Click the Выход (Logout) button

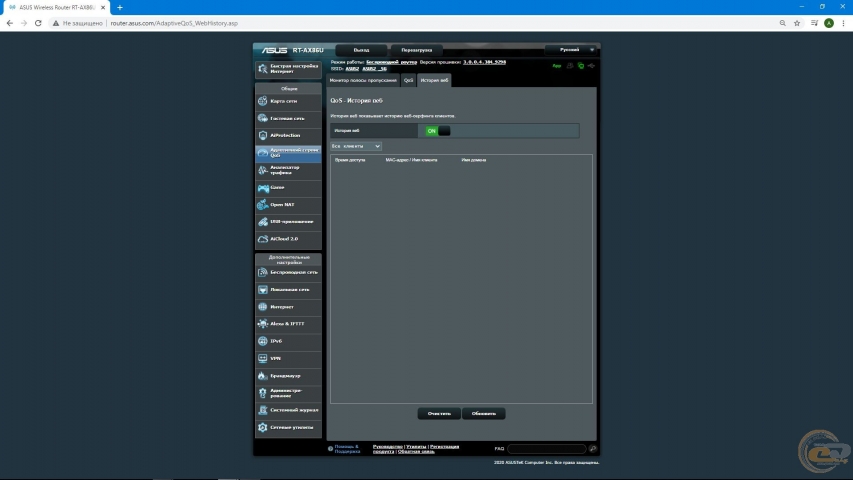(361, 50)
